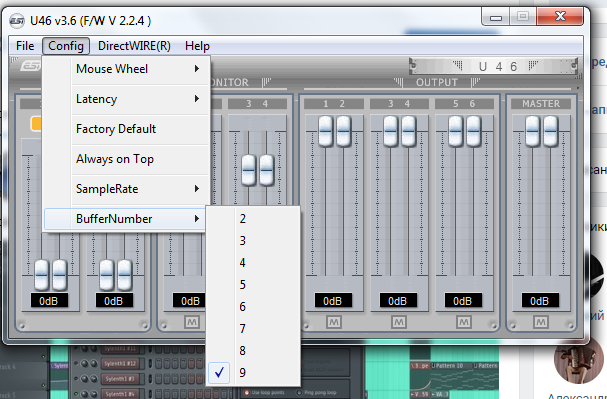Click left fader of Output 3 4
The height and width of the screenshot is (399, 607).
click(x=390, y=132)
